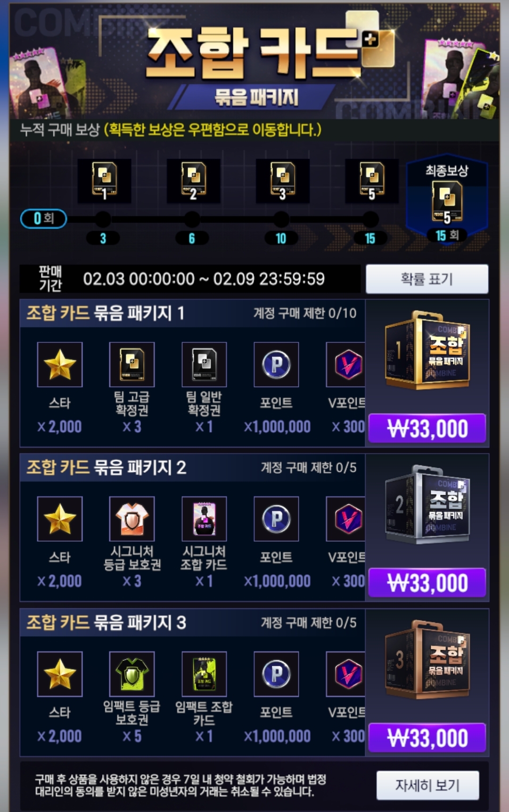Tap the 임팩트 조합 카드 icon
This screenshot has width=509, height=812.
204,674
